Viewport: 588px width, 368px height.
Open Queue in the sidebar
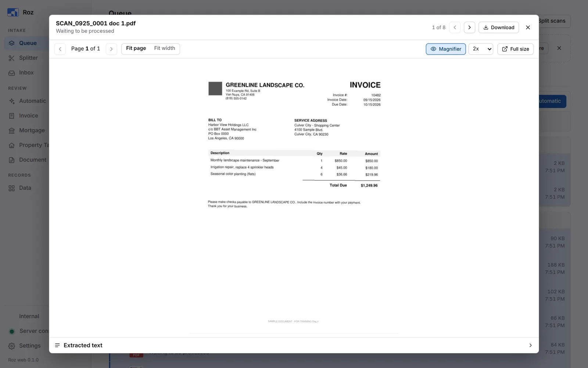coord(28,43)
